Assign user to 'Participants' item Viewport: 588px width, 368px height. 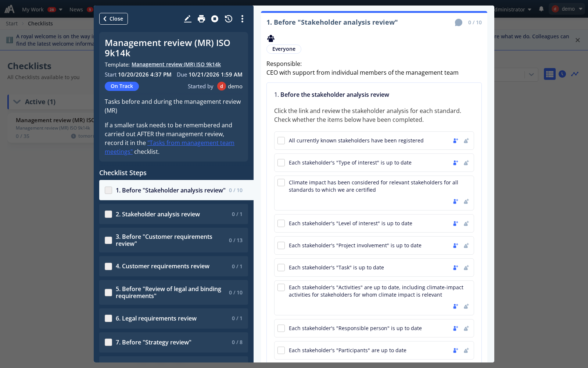tap(456, 350)
